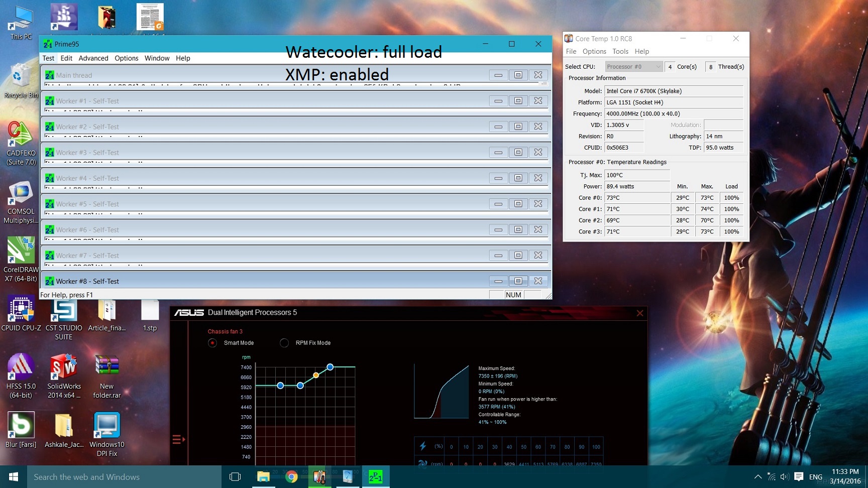This screenshot has width=868, height=488.
Task: Open Prime95 Test menu
Action: (48, 58)
